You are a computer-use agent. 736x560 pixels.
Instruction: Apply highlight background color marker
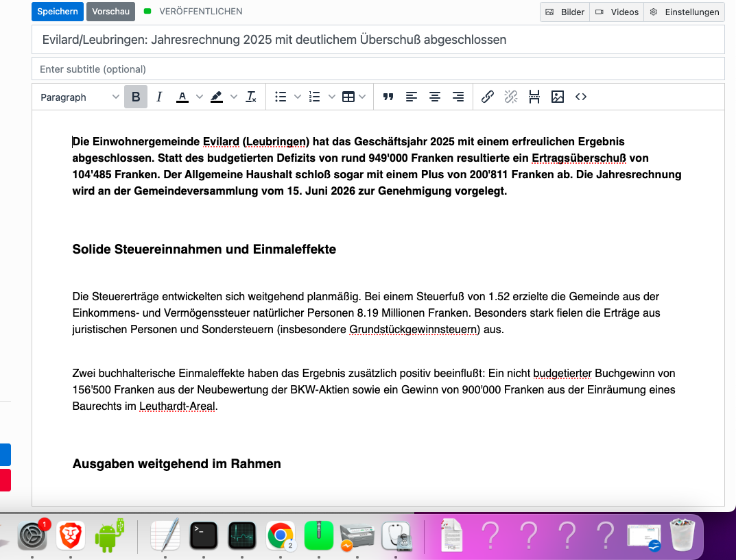(x=216, y=97)
